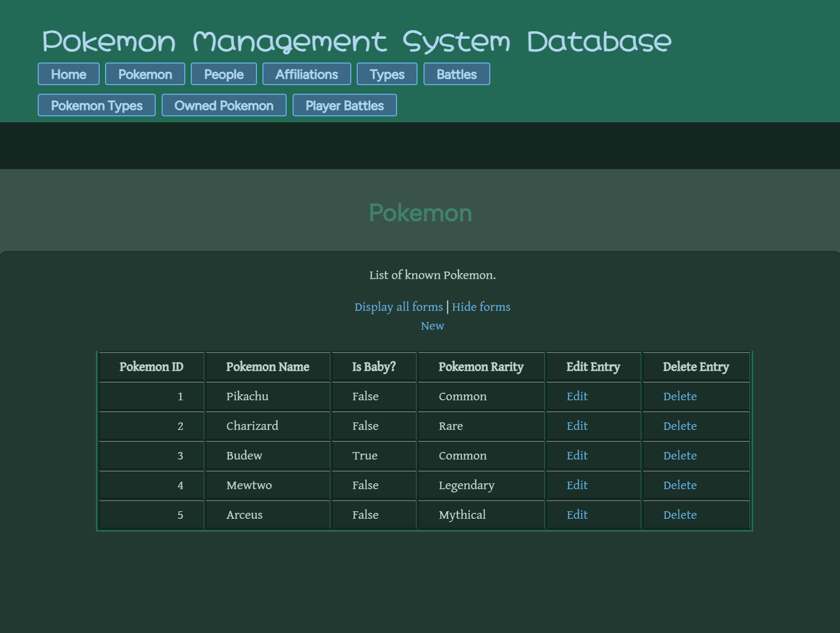Screen dimensions: 840x633
Task: Click Budew's Common rarity cell
Action: pyautogui.click(x=481, y=456)
